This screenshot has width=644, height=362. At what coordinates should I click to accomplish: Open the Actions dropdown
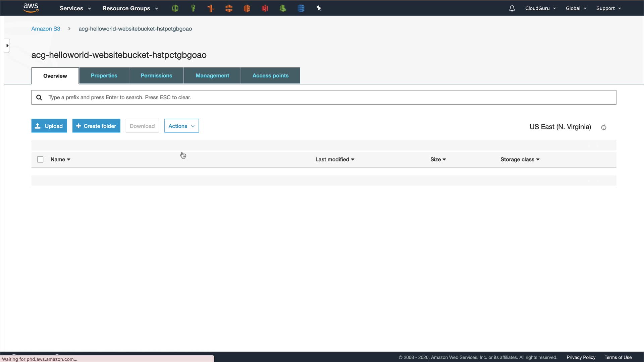(181, 126)
